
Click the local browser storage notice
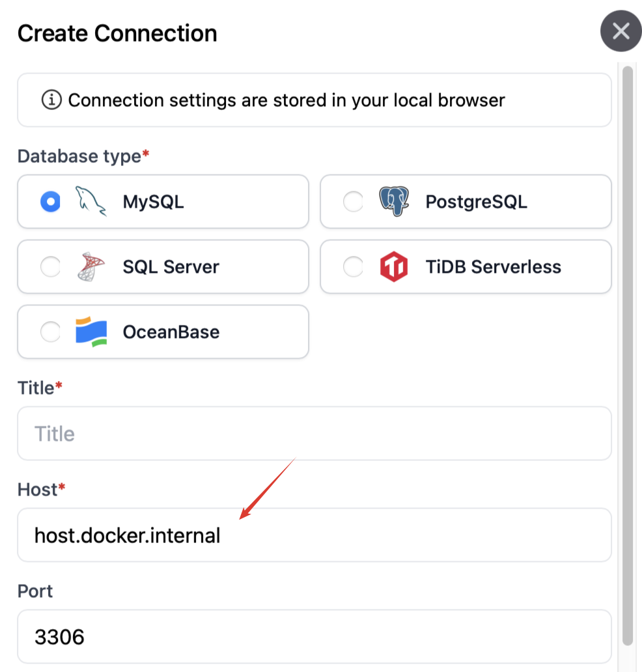tap(314, 100)
